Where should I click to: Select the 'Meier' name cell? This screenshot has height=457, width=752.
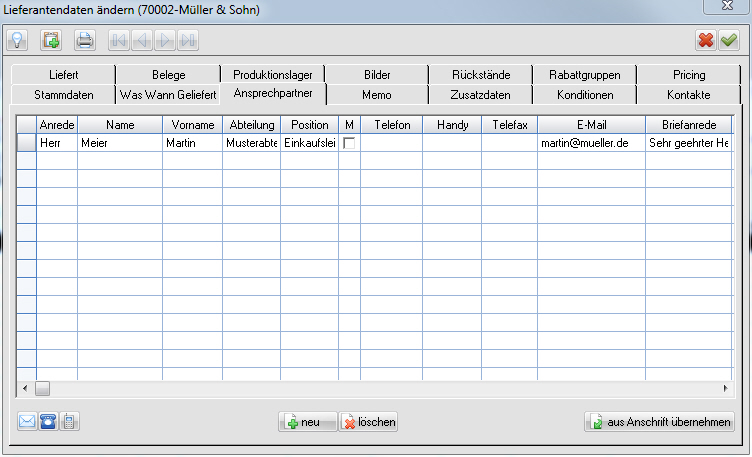point(120,143)
